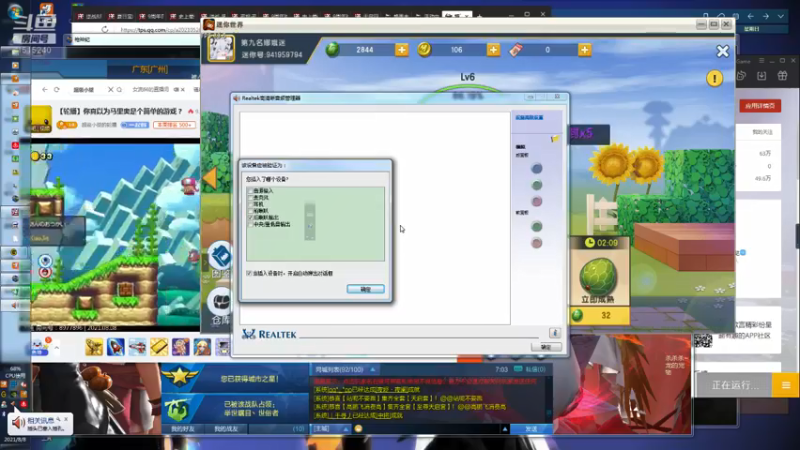Viewport: 800px width, 450px height.
Task: Click the orange left arrow in game
Action: click(x=210, y=178)
